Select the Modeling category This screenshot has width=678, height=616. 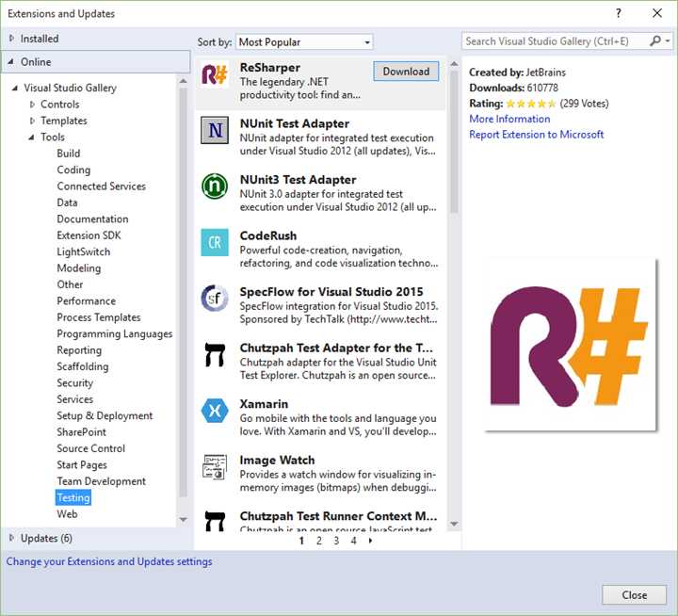(79, 268)
